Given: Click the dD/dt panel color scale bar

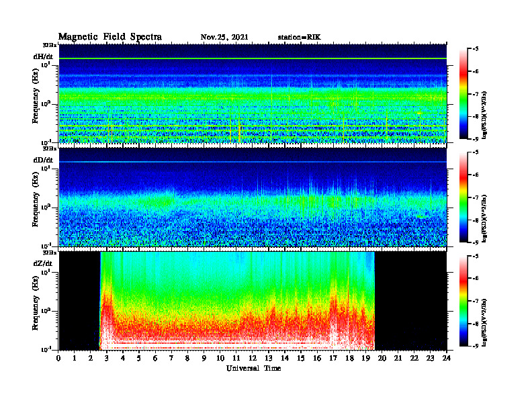Looking at the screenshot, I should click(463, 197).
